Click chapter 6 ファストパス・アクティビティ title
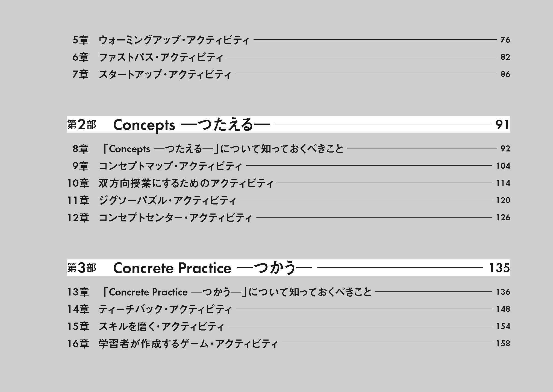Screen dimensions: 553x392 (x=161, y=57)
